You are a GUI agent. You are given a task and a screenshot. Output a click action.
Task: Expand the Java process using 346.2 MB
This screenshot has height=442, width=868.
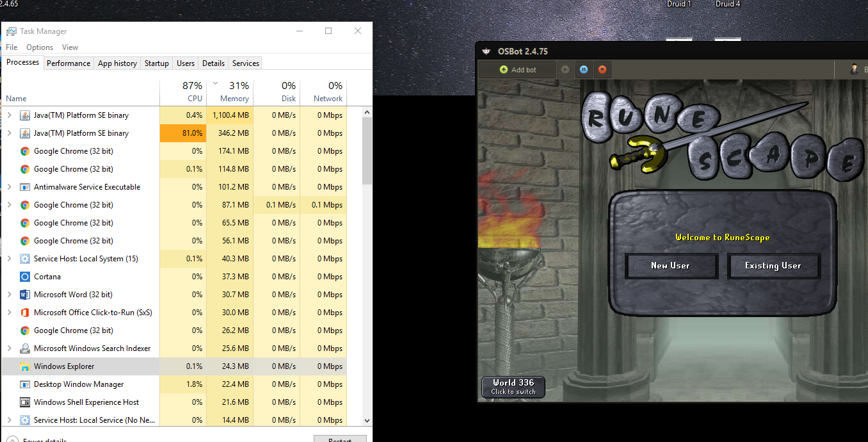pyautogui.click(x=9, y=133)
